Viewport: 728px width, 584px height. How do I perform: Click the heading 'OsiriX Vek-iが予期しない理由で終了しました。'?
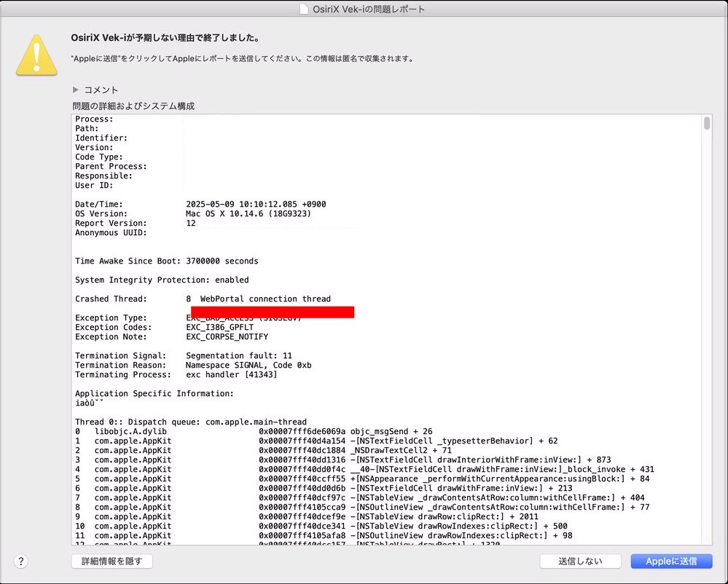[165, 38]
